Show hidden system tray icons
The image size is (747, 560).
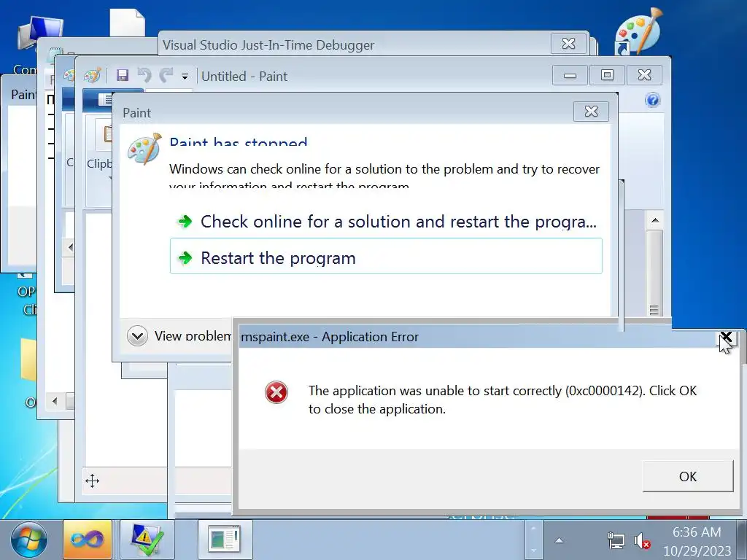(x=560, y=540)
